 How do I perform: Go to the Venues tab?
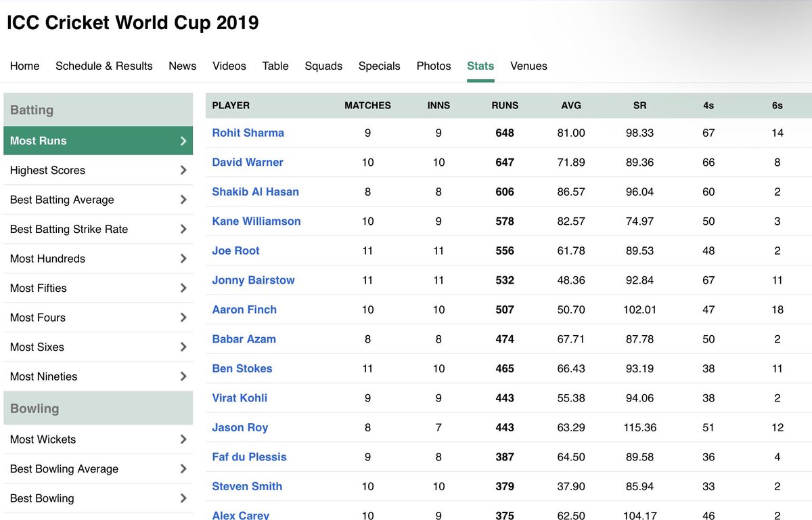(x=528, y=66)
